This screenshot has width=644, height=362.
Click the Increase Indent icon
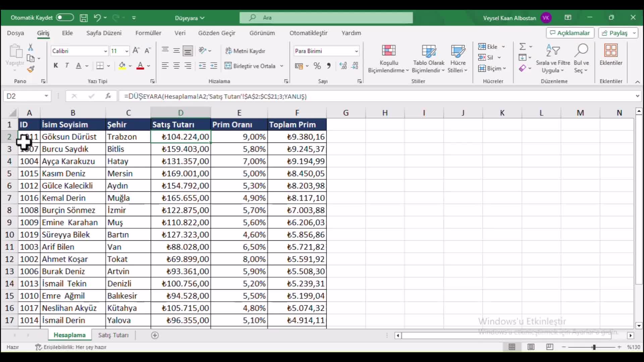pyautogui.click(x=214, y=66)
